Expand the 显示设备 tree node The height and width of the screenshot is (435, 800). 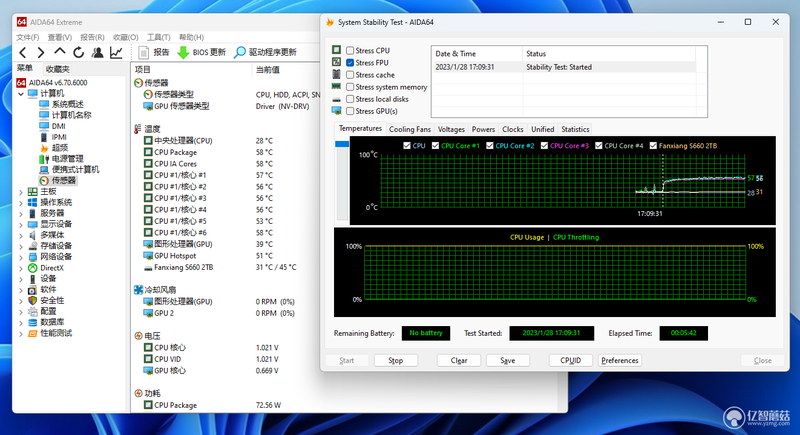[21, 224]
